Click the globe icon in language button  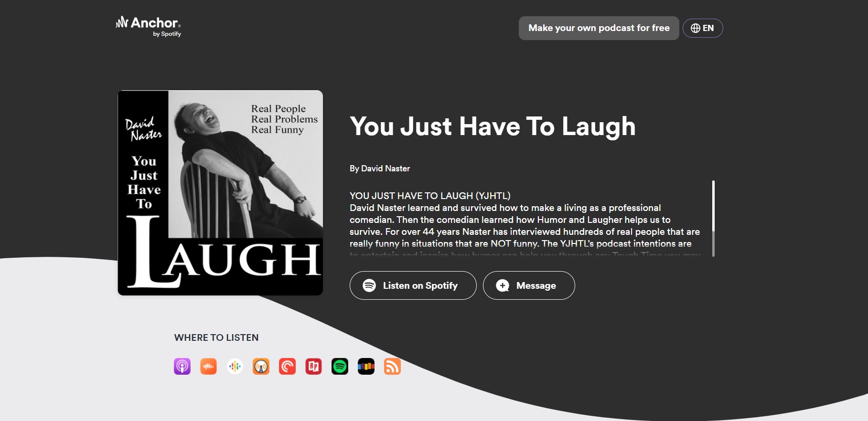point(696,28)
